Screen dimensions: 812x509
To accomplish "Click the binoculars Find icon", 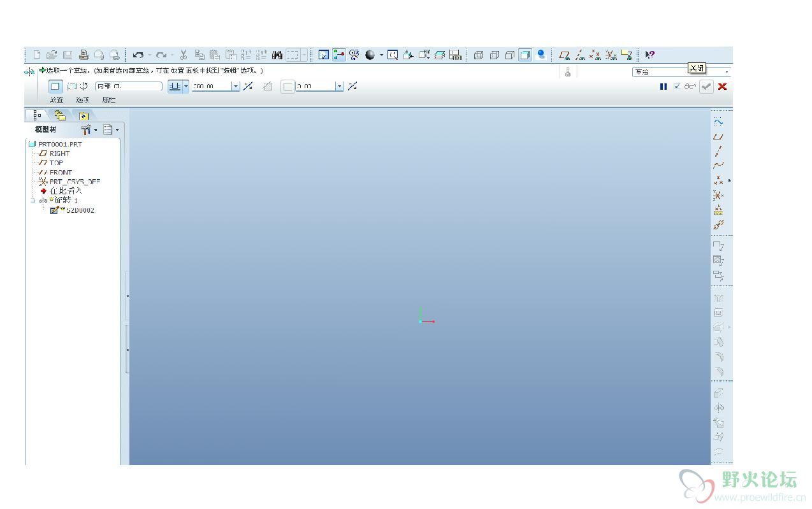I will click(277, 55).
